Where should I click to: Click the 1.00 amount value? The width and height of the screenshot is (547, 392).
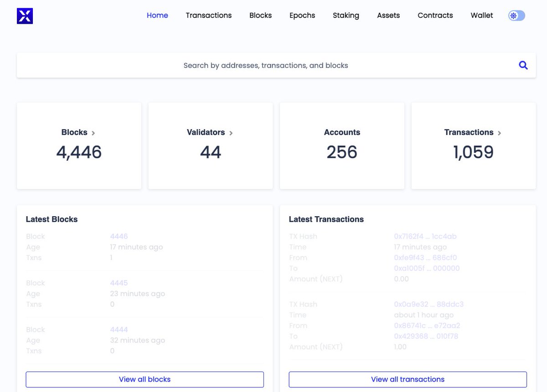[400, 347]
